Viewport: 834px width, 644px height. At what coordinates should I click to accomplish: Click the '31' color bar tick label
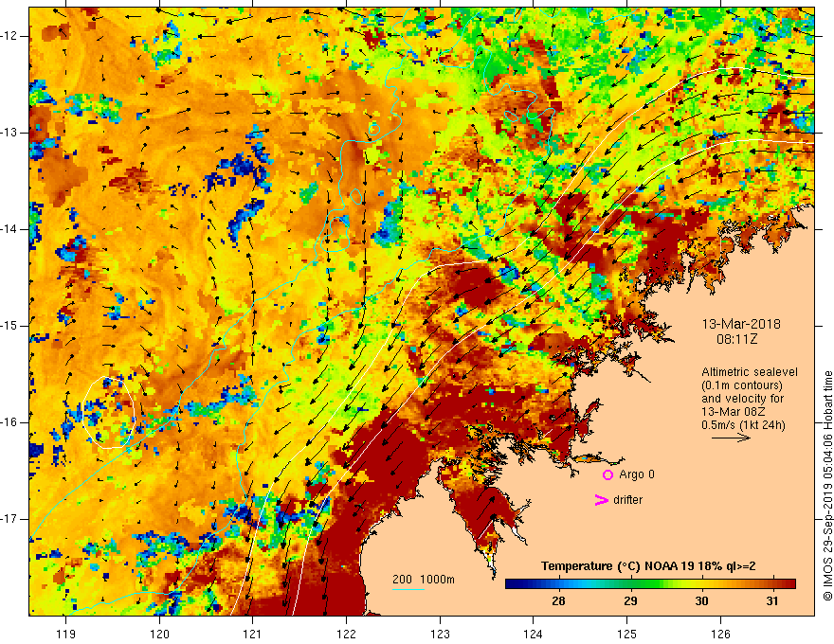coord(772,601)
